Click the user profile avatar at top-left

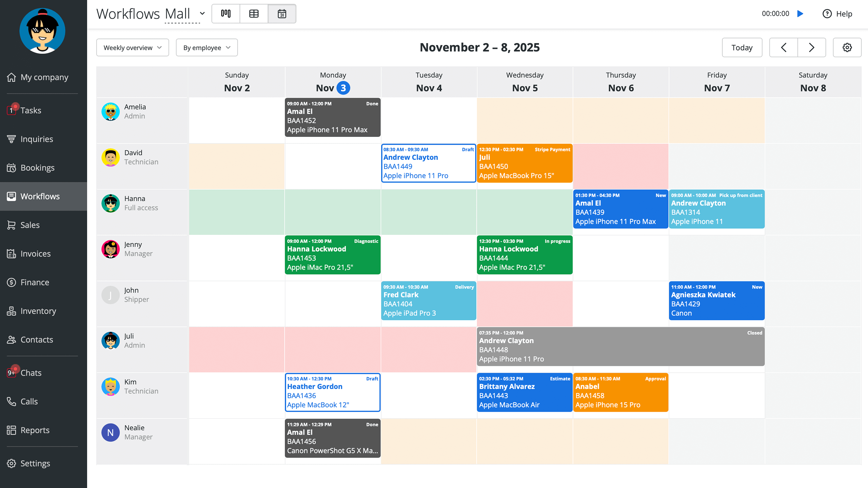pos(42,31)
